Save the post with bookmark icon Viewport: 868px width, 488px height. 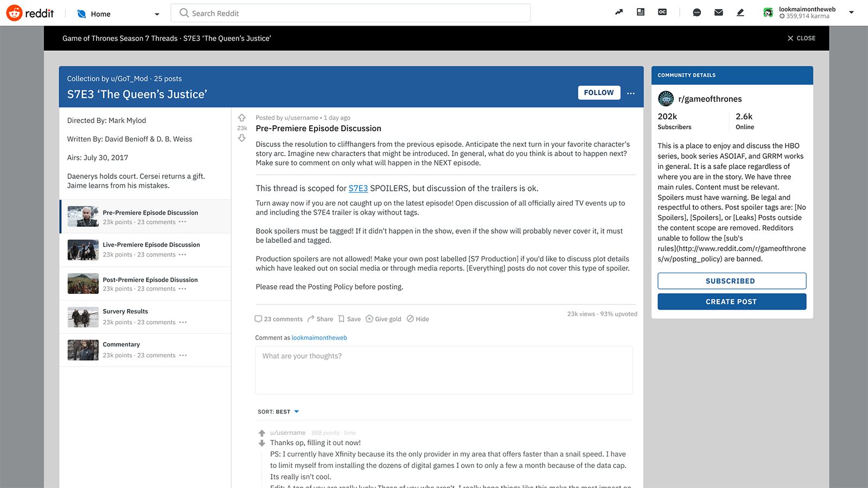click(x=349, y=319)
